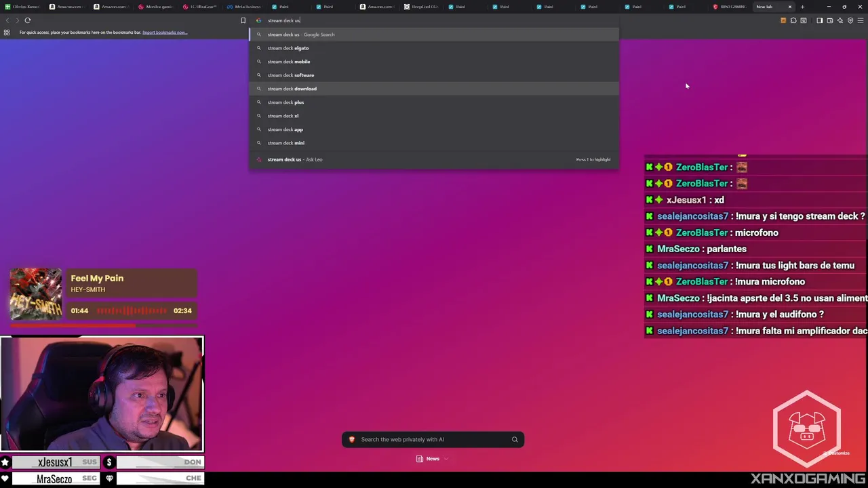Click the 'HEY-SMITH' artist name
This screenshot has height=488, width=868.
(87, 290)
